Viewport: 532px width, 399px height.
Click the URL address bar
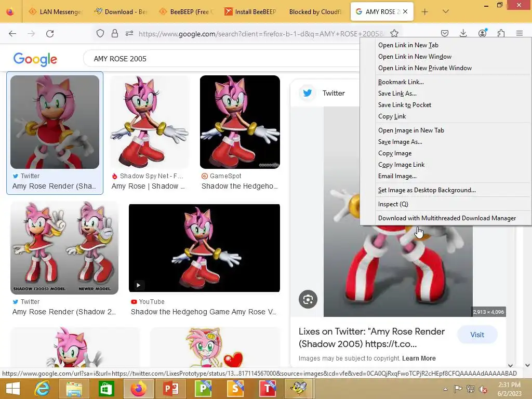tap(261, 34)
